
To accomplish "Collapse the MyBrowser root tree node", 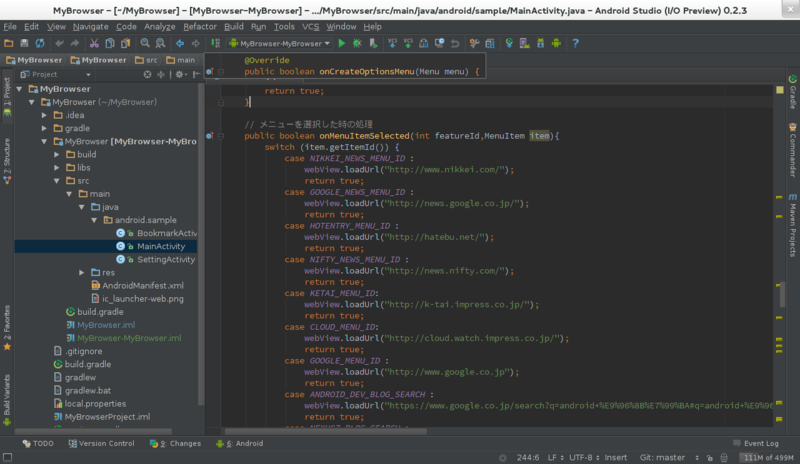I will 19,89.
